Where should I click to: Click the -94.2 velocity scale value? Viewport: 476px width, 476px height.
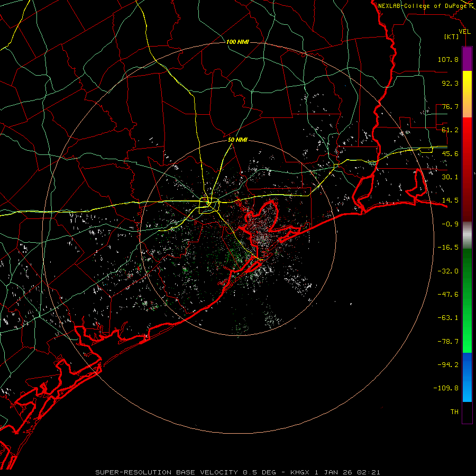448,364
